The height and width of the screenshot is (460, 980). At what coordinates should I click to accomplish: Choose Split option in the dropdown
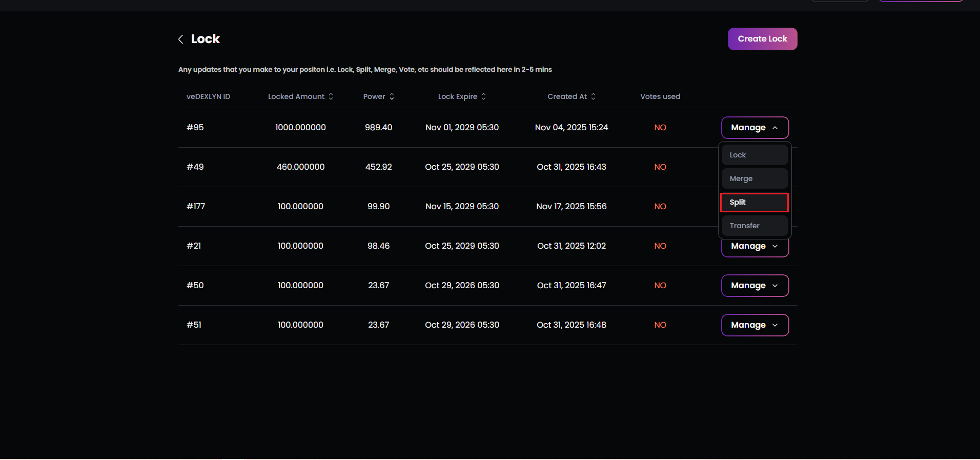point(754,202)
